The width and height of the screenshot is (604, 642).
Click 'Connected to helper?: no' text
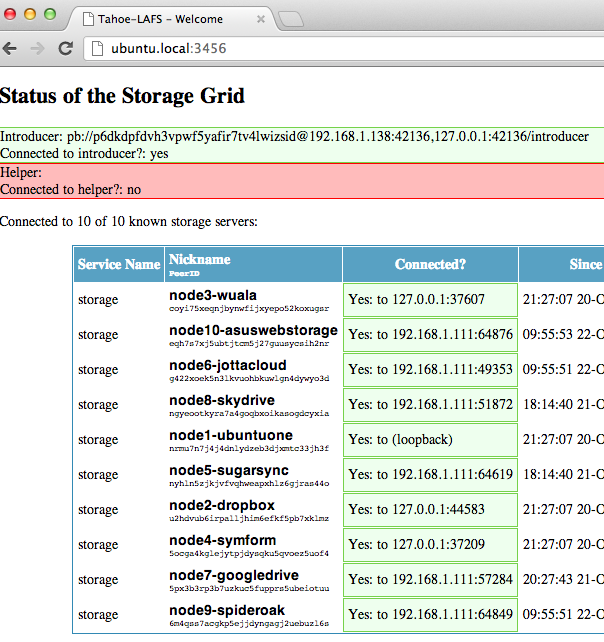click(x=70, y=190)
